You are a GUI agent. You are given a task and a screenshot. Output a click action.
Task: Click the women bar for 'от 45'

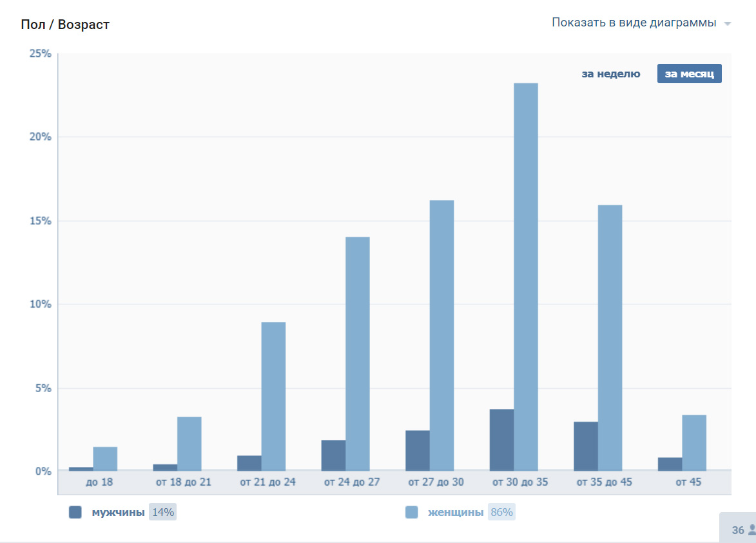coord(693,442)
